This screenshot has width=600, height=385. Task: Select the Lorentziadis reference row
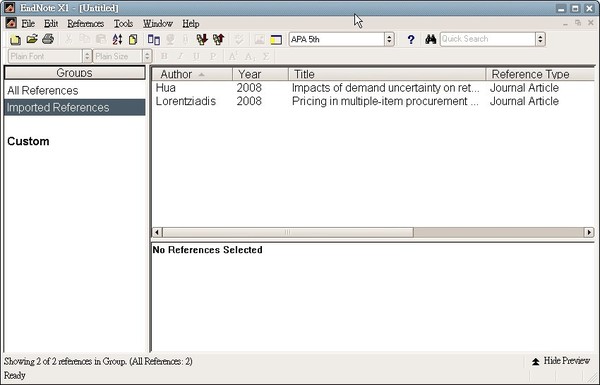point(373,101)
